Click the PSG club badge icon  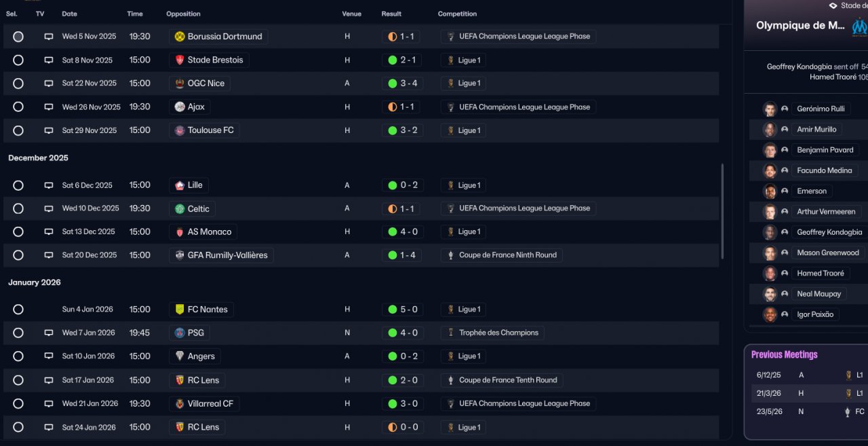(x=180, y=333)
